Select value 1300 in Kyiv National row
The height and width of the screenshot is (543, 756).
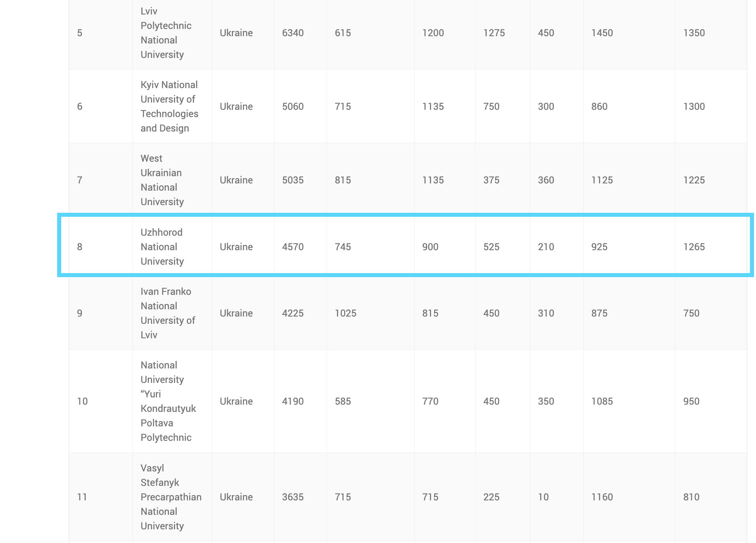tap(694, 106)
